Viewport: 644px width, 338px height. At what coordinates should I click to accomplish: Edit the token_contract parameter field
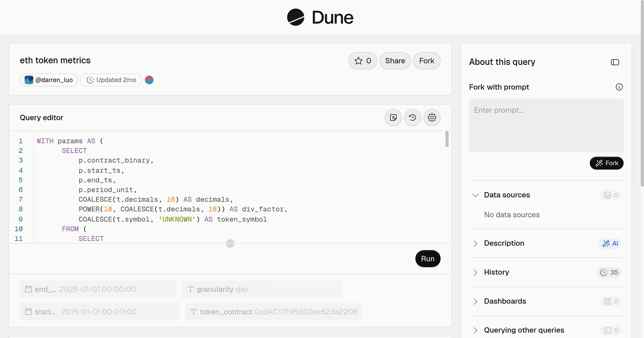(273, 312)
